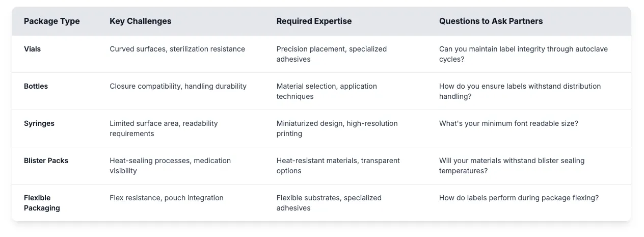This screenshot has width=644, height=237.
Task: Select the Vials row label
Action: point(33,49)
